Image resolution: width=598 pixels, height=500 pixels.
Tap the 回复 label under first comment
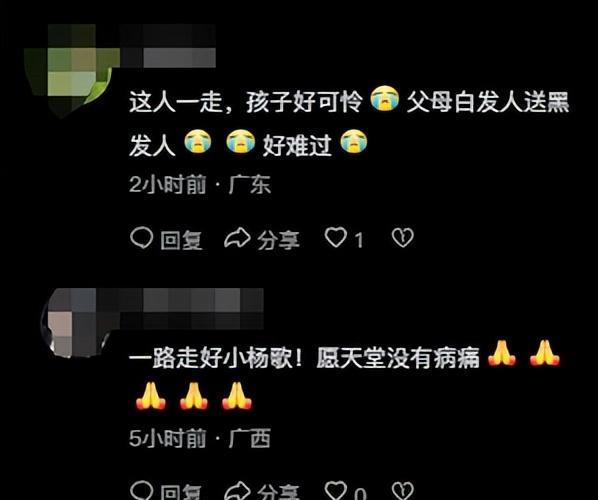coord(181,240)
